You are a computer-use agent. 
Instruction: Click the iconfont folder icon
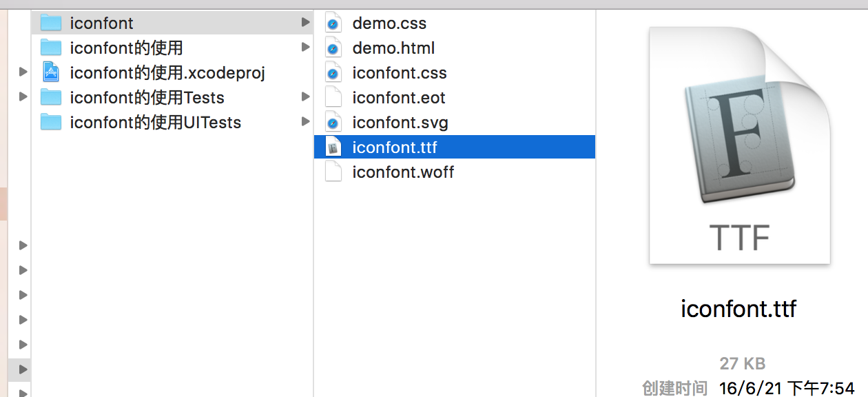pyautogui.click(x=51, y=23)
